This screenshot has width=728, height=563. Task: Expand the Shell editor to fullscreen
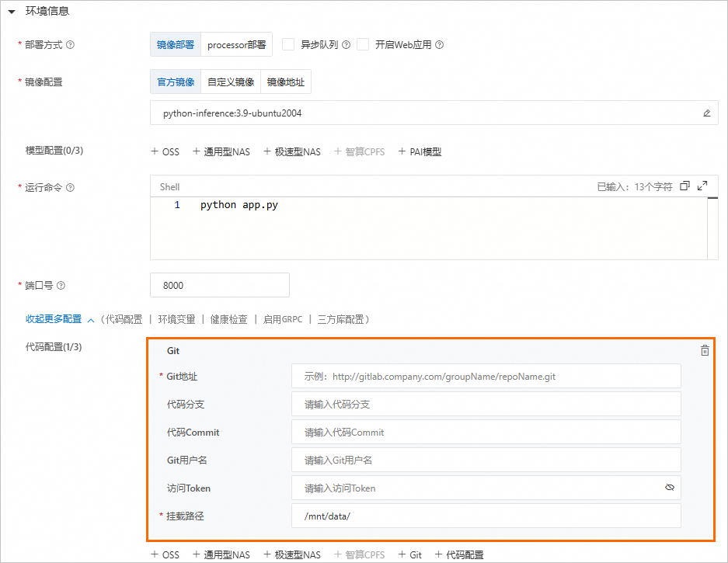702,186
